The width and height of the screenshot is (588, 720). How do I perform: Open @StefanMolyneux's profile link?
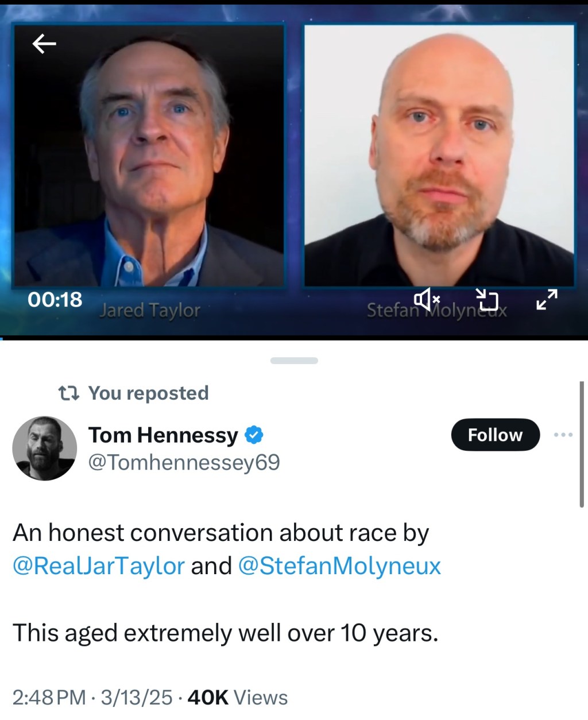point(339,566)
